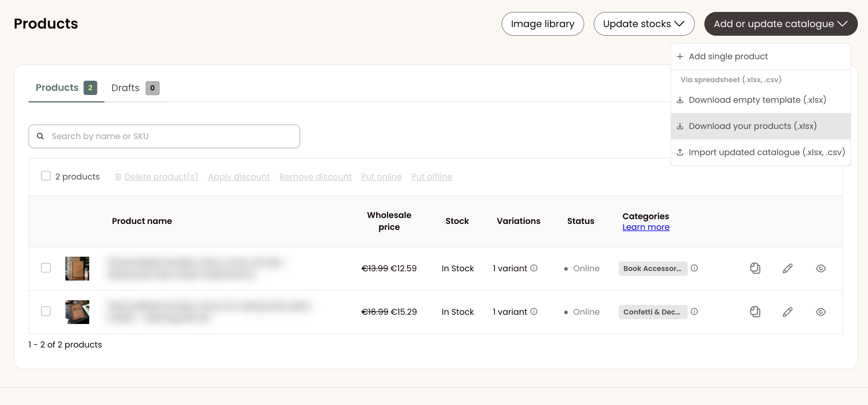This screenshot has width=868, height=405.
Task: Check the box for the €16.99 product
Action: (46, 311)
